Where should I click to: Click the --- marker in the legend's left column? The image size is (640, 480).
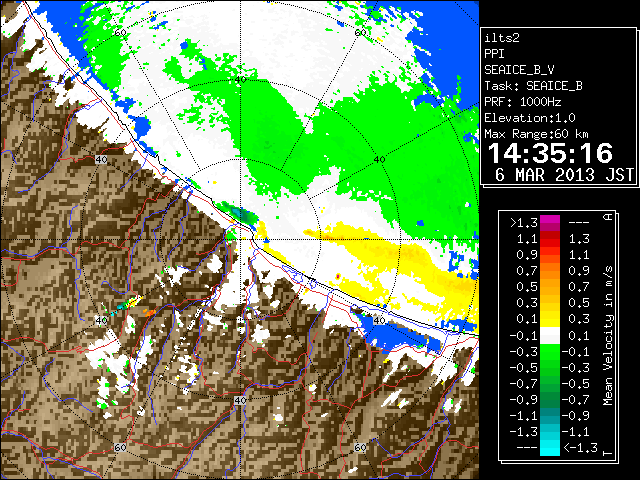point(527,447)
